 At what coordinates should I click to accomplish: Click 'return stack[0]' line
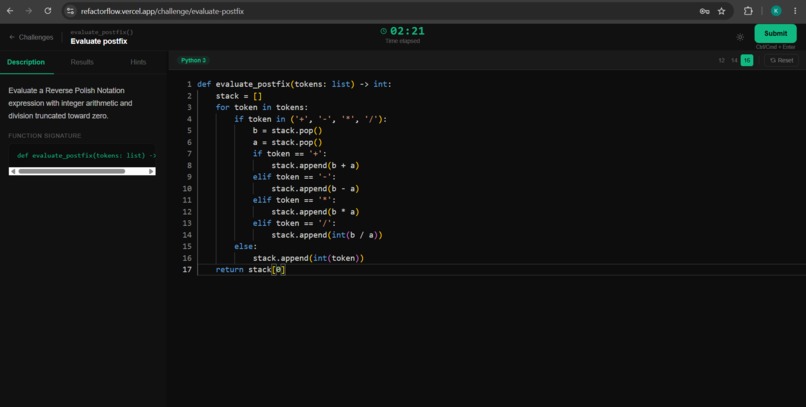(x=250, y=270)
